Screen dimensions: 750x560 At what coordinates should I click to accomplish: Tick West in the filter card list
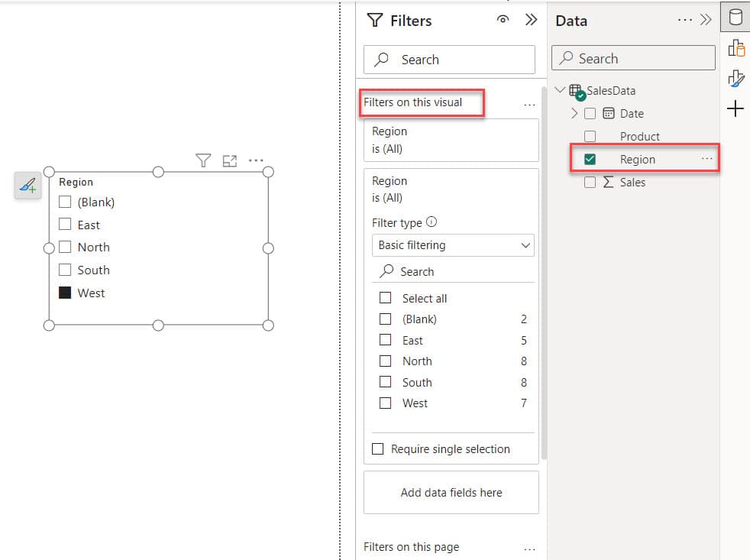[x=385, y=403]
